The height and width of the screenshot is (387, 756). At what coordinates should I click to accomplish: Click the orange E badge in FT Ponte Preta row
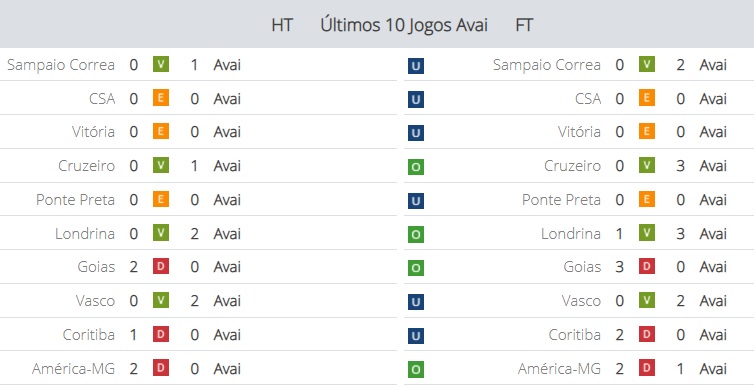coord(647,200)
